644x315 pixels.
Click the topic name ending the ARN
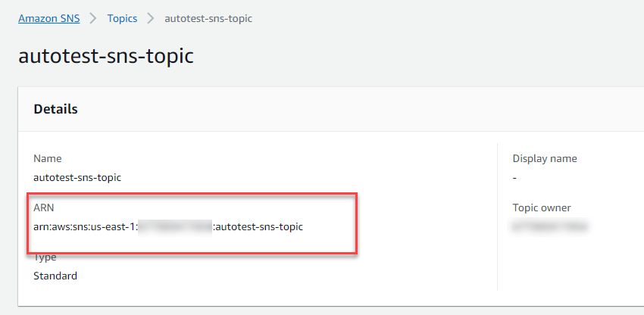(259, 226)
